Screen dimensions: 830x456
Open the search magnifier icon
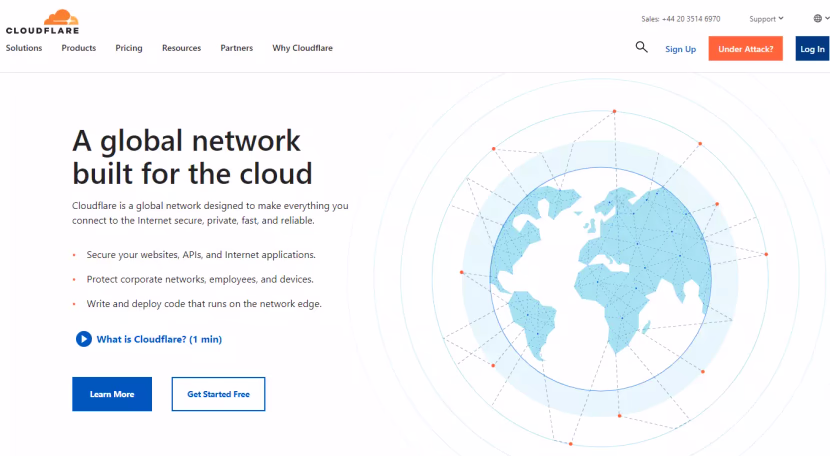click(642, 48)
